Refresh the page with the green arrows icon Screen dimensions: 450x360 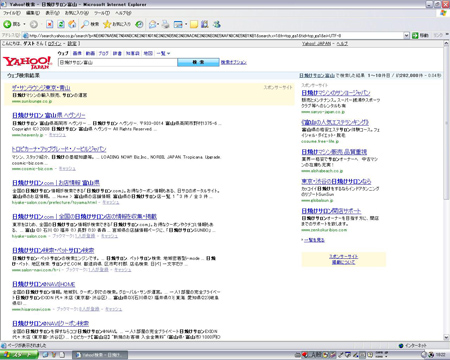click(61, 24)
